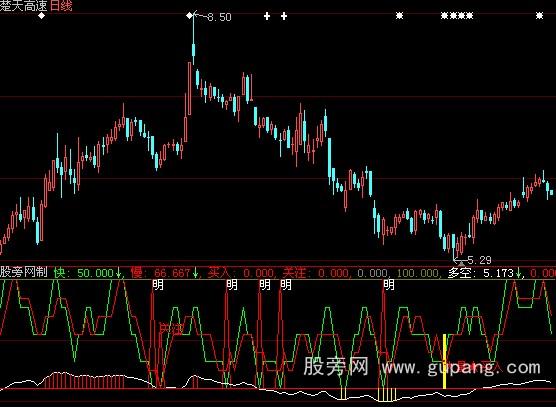Click the 关注: 0.000 header value
Screen dimensions: 556x407
[x=316, y=273]
